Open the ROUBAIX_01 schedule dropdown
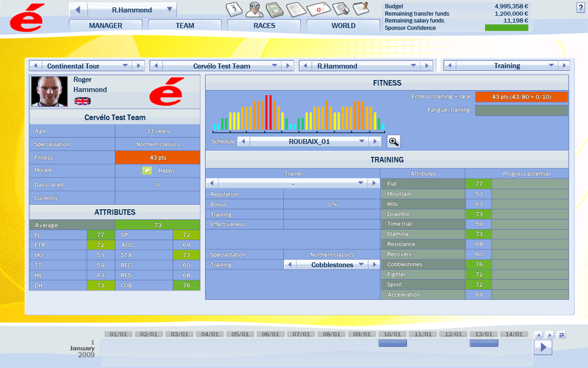The width and height of the screenshot is (588, 368). tap(361, 142)
